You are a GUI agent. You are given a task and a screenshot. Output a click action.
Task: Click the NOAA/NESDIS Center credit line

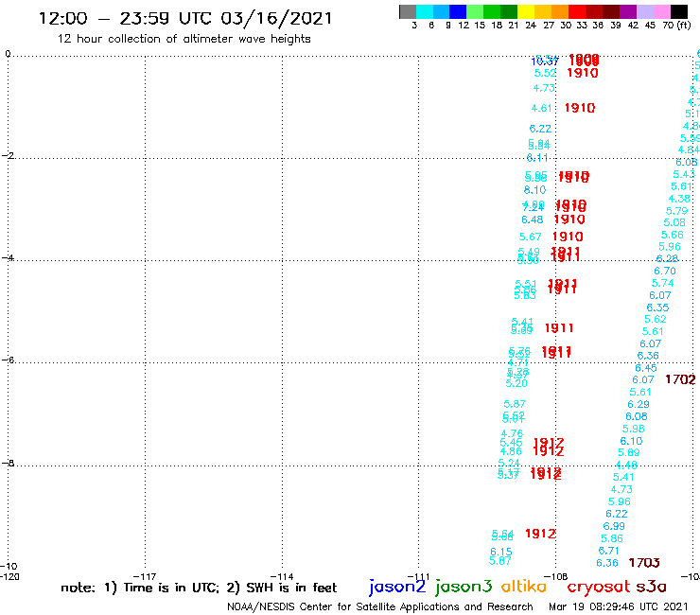click(x=380, y=606)
